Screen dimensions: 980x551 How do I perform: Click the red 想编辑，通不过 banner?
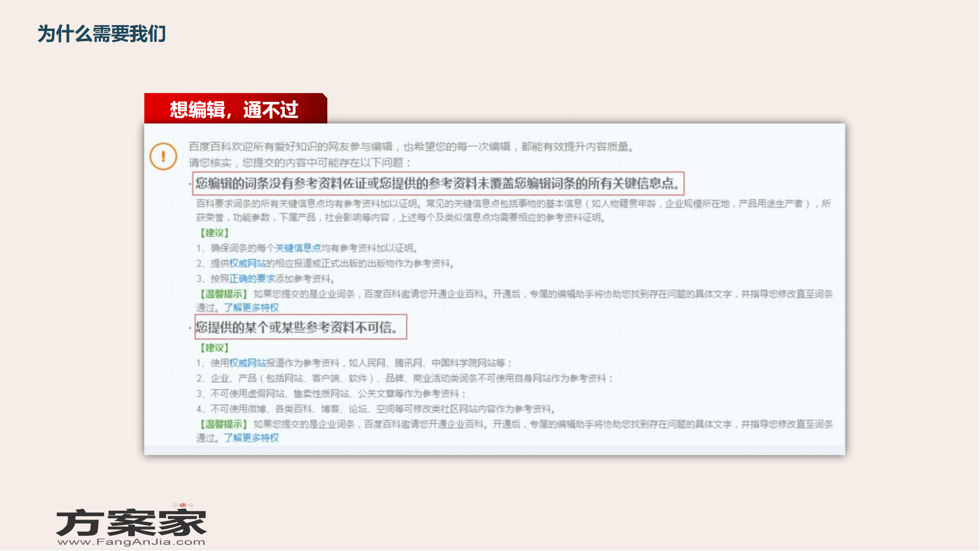[235, 108]
